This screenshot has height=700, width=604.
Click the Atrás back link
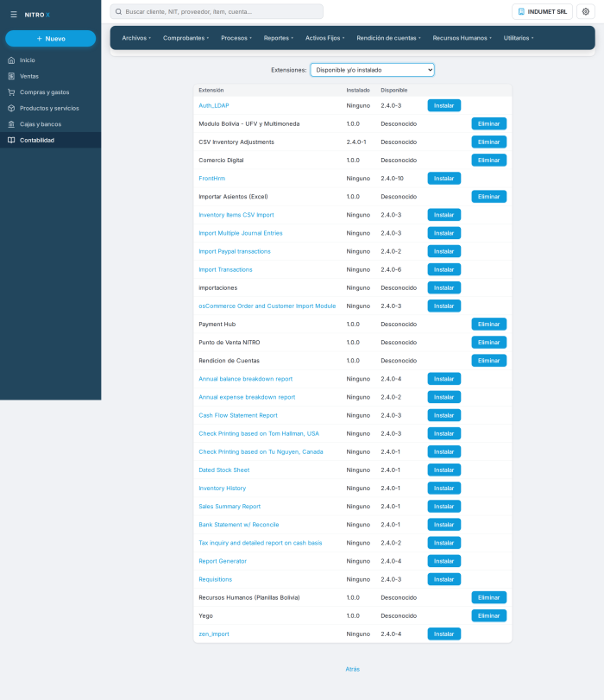(x=353, y=669)
